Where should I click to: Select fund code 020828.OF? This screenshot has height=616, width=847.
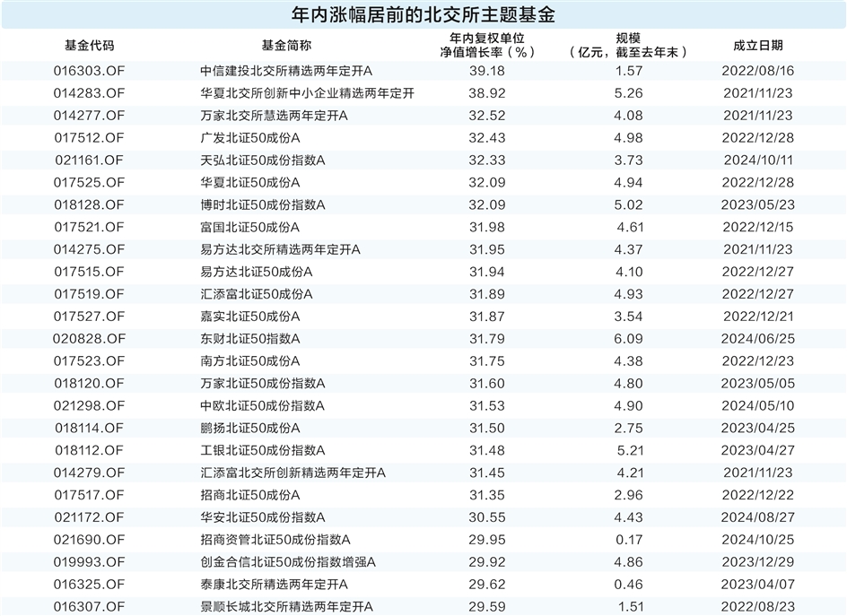(x=89, y=339)
